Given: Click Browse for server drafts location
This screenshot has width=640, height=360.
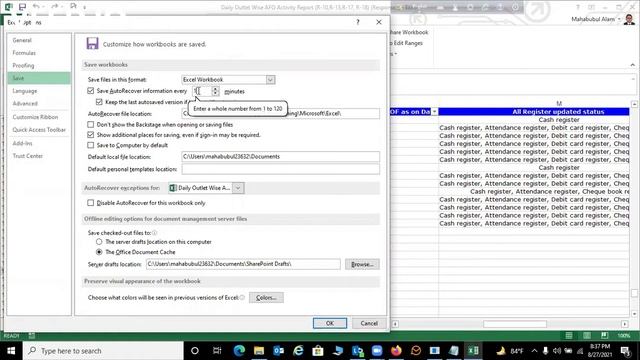Looking at the screenshot, I should coord(362,264).
